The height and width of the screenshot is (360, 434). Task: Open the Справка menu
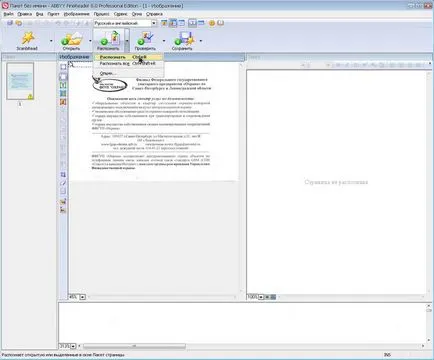(x=154, y=14)
